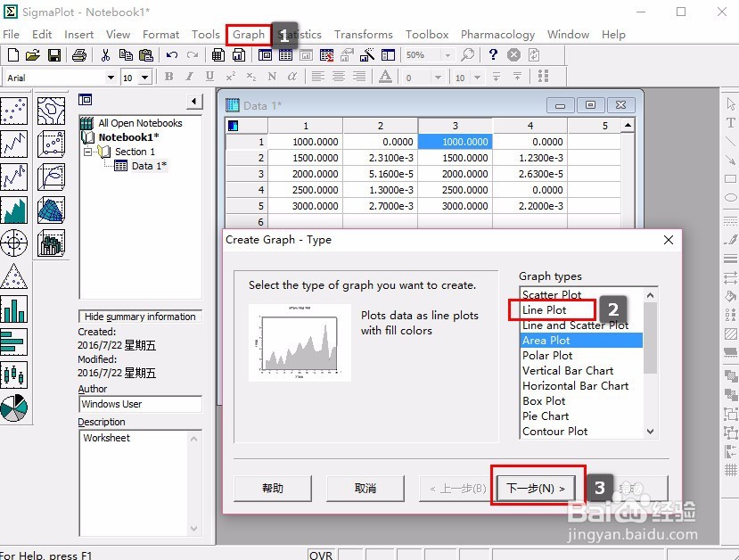Screen dimensions: 739x560
Task: Select the pie chart graph icon
Action: [x=13, y=408]
